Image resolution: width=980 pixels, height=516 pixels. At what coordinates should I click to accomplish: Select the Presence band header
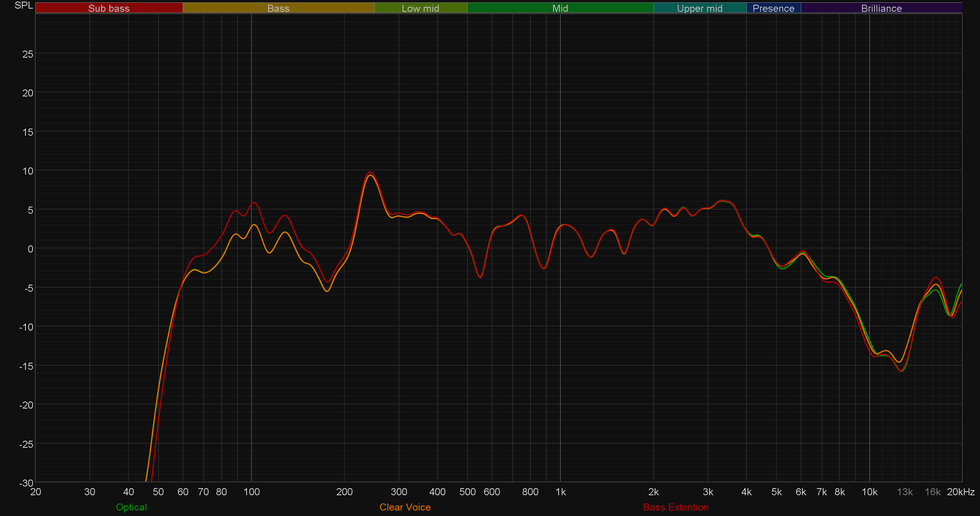[x=773, y=8]
